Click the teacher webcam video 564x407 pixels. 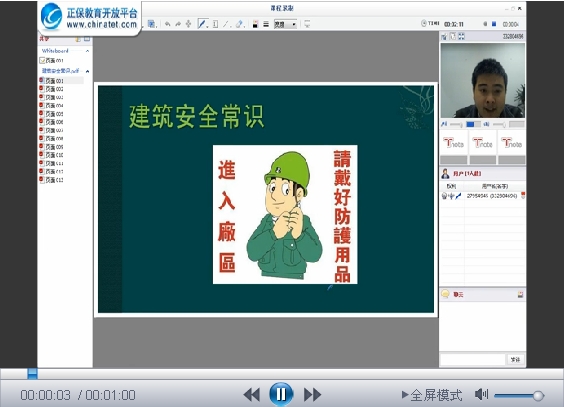(x=483, y=80)
